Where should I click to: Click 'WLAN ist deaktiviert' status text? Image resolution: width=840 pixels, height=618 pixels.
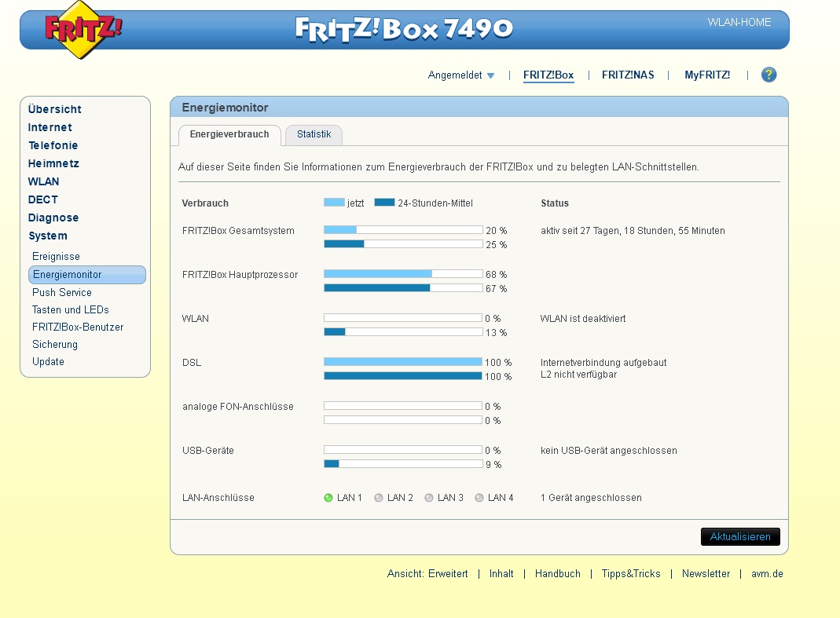point(583,319)
